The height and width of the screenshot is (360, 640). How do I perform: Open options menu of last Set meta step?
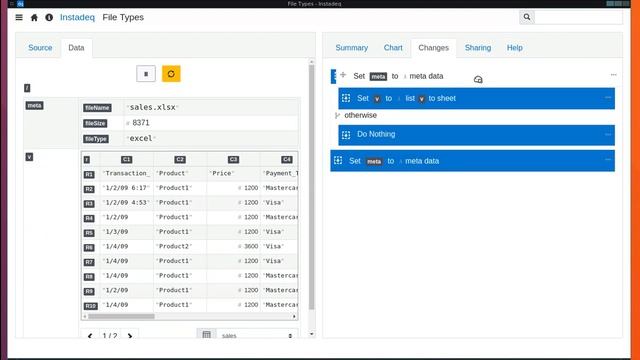tap(608, 160)
